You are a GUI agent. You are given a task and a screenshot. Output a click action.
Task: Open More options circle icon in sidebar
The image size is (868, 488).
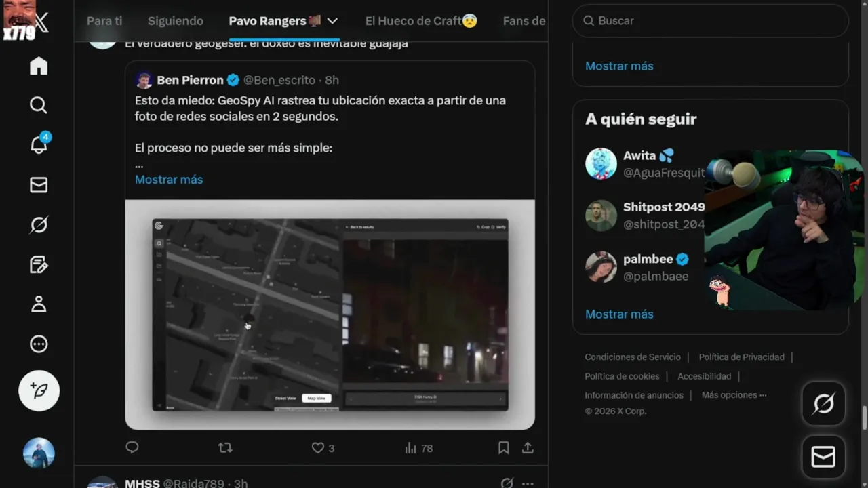(x=39, y=344)
